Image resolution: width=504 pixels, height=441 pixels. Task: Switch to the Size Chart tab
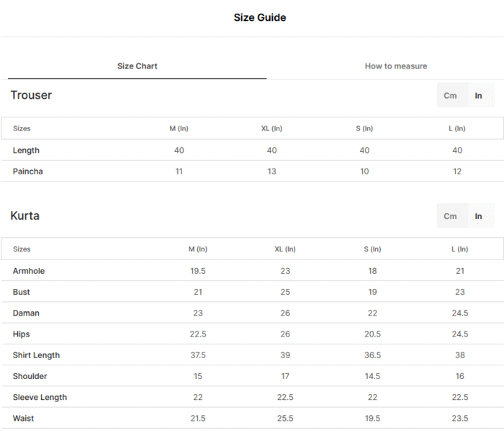point(138,66)
